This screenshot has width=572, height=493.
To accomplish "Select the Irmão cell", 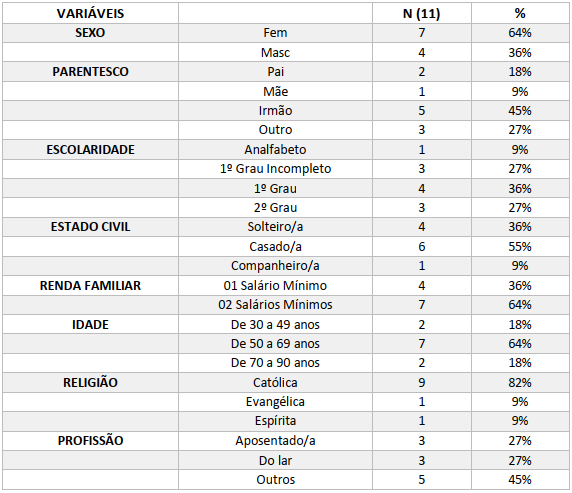I will [x=275, y=111].
